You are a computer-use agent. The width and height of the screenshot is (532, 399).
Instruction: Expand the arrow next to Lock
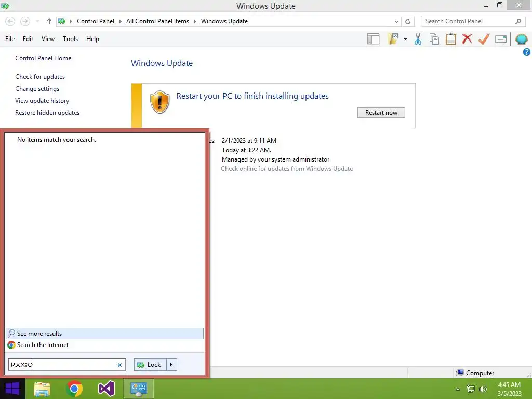pyautogui.click(x=171, y=365)
